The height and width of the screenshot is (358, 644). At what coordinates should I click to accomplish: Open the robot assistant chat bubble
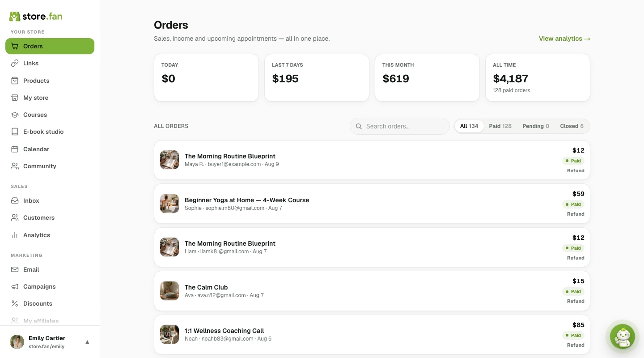click(623, 337)
